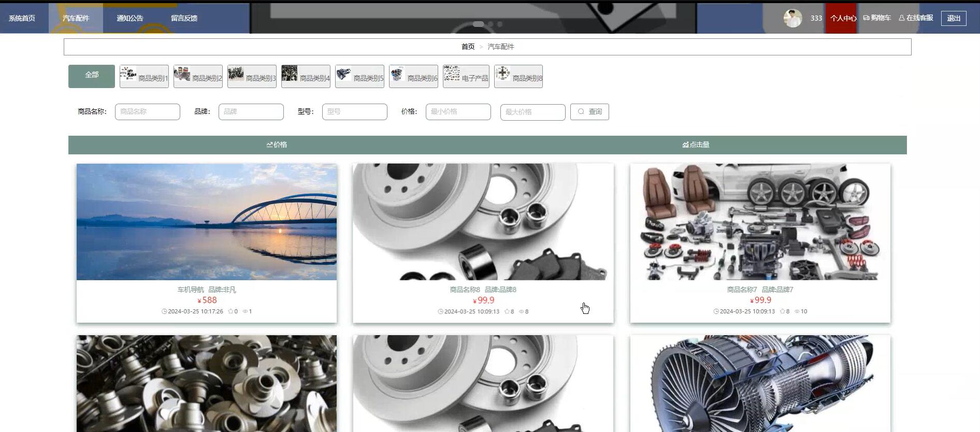
Task: Filter by 电子产品 category
Action: point(466,76)
